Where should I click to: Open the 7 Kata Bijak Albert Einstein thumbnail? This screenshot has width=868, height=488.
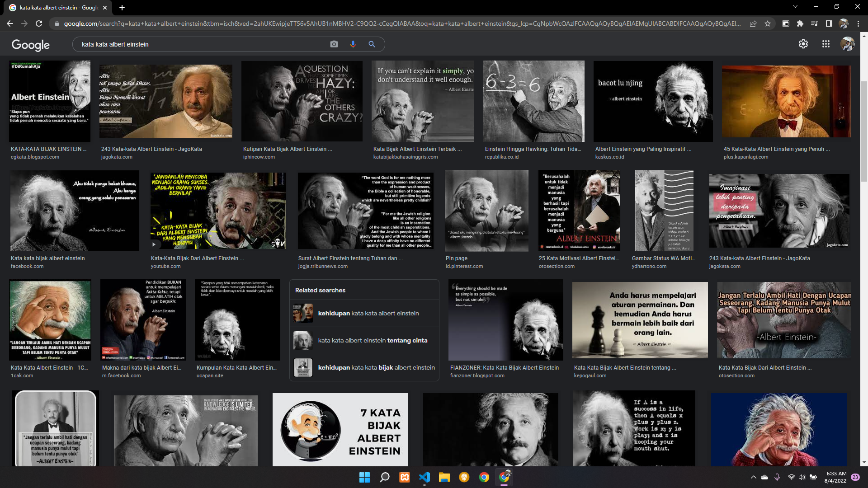[340, 429]
